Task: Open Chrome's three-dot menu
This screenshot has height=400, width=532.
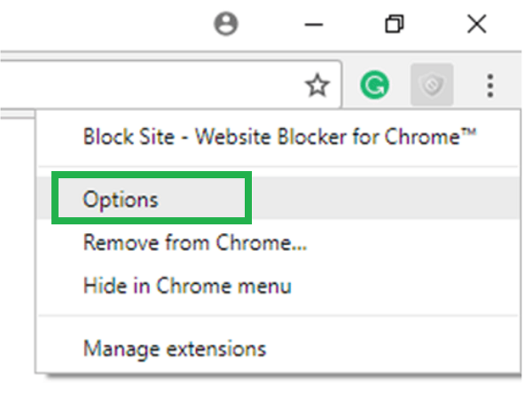Action: (x=490, y=85)
